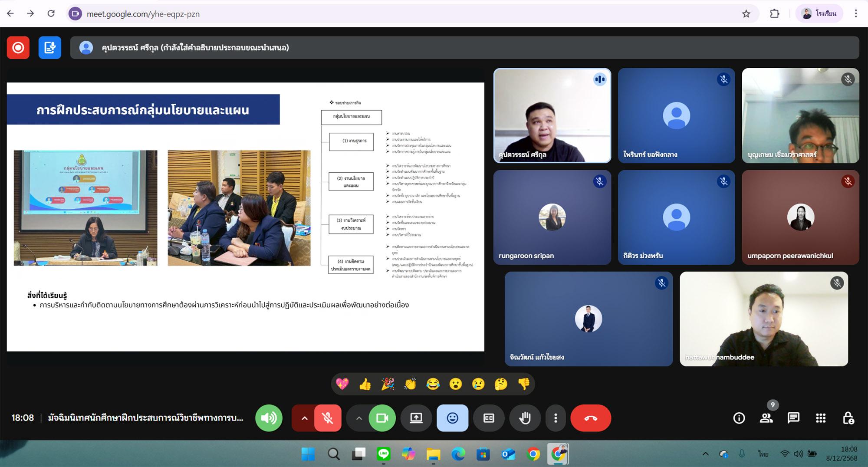Send the thumbs up reaction
868x467 pixels.
pyautogui.click(x=365, y=384)
